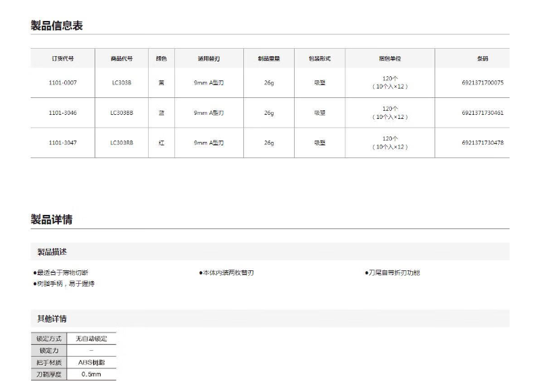
Task: Click the 製品信息表 heading
Action: click(57, 26)
